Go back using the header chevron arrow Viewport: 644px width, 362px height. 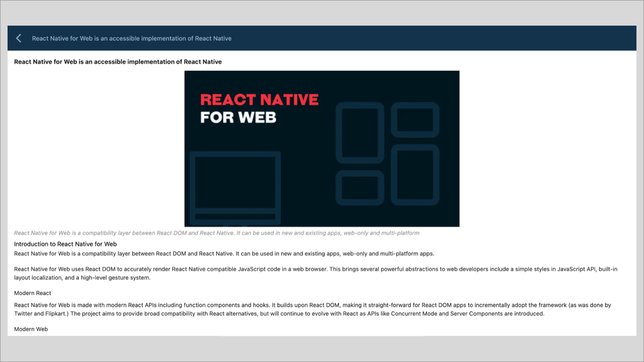(19, 38)
